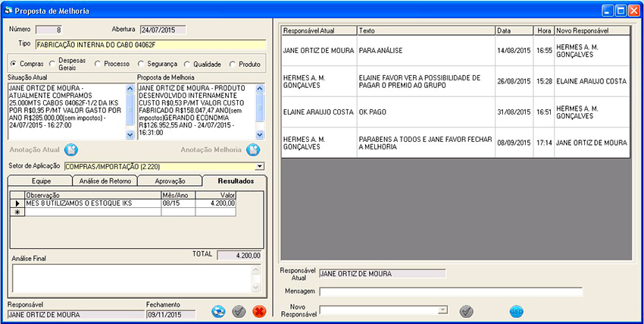Click the Valor column header
This screenshot has height=324, width=644.
(x=216, y=195)
